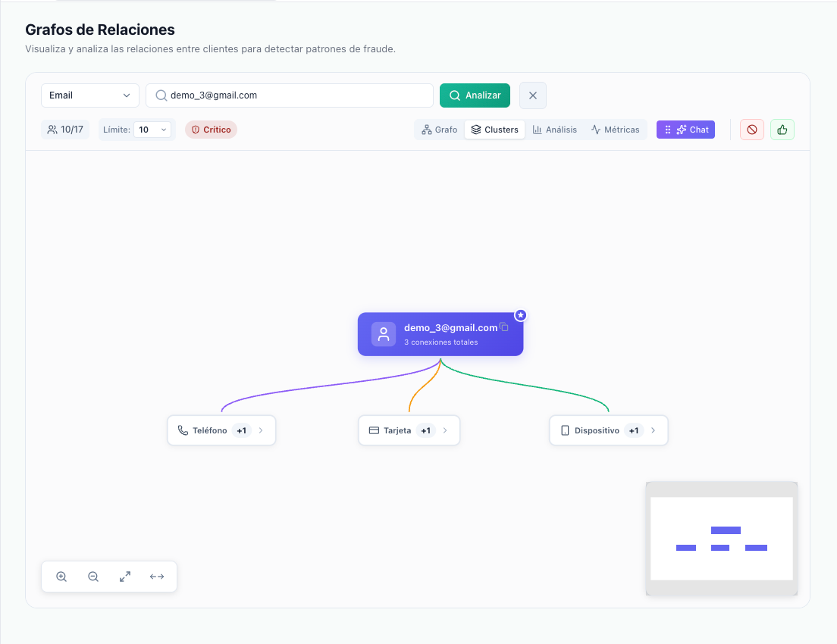
Task: Open the Métricas tab
Action: 615,130
